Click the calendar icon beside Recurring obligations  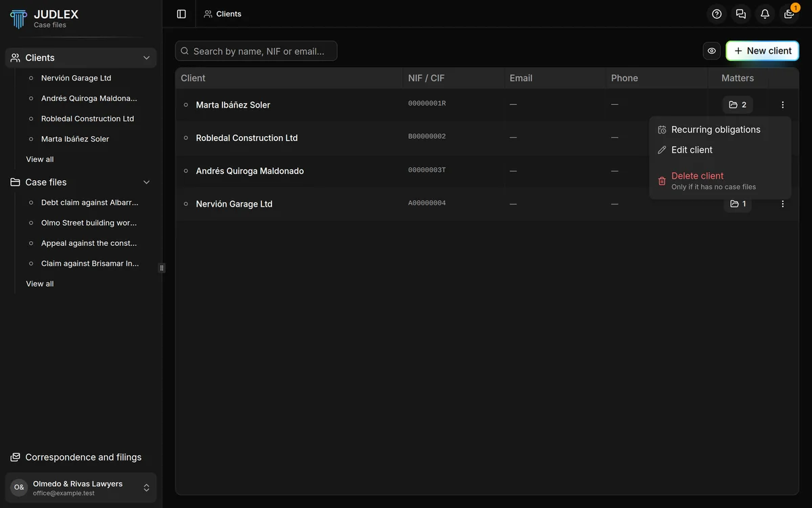(662, 129)
